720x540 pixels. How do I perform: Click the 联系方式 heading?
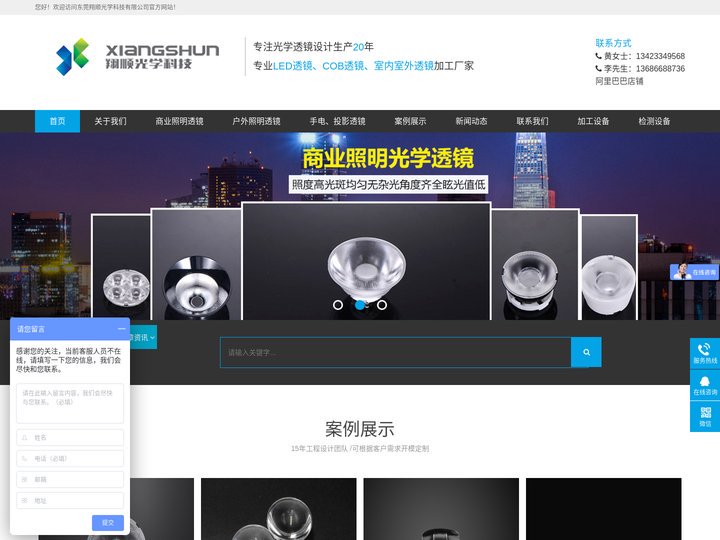click(x=613, y=43)
